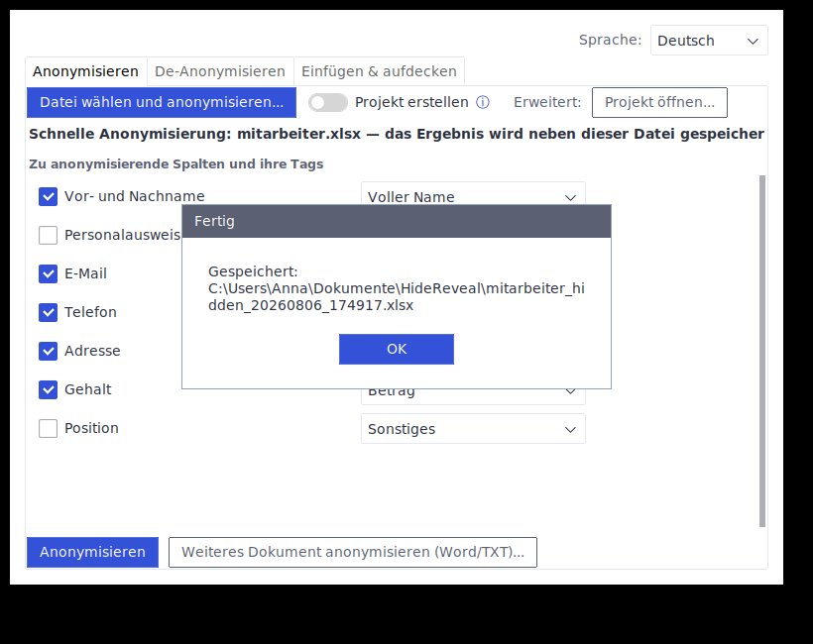813x644 pixels.
Task: Click the Fertig dialog title bar
Action: (397, 221)
